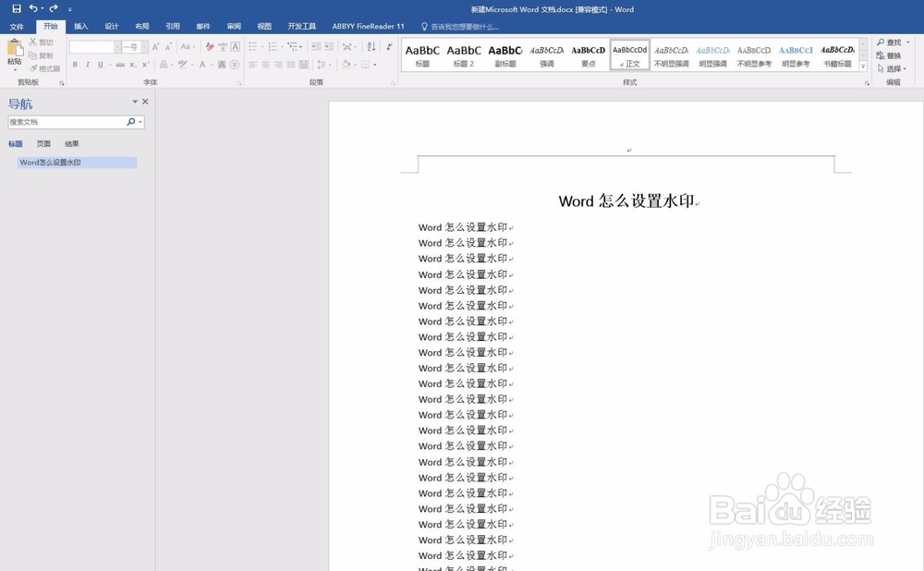Screen dimensions: 924x571
Task: Expand the bullet list dropdown arrow
Action: 262,45
